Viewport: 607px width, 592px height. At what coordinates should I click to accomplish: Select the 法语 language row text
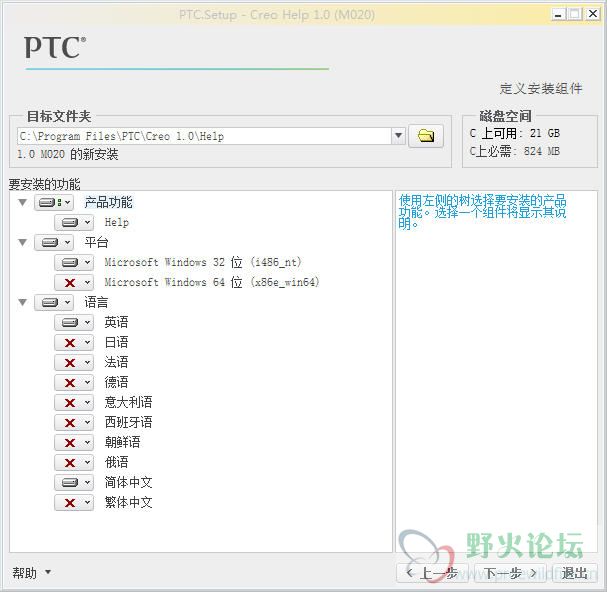click(x=116, y=362)
